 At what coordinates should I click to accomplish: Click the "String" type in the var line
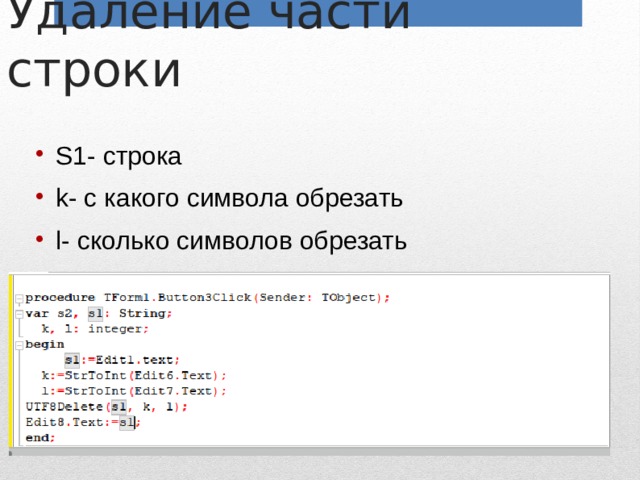(142, 313)
